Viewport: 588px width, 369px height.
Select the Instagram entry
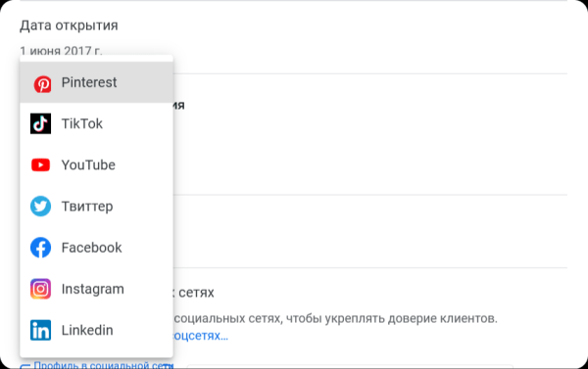(x=96, y=289)
